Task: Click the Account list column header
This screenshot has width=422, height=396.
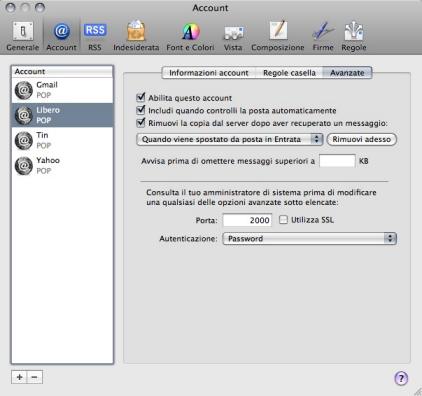Action: click(62, 71)
